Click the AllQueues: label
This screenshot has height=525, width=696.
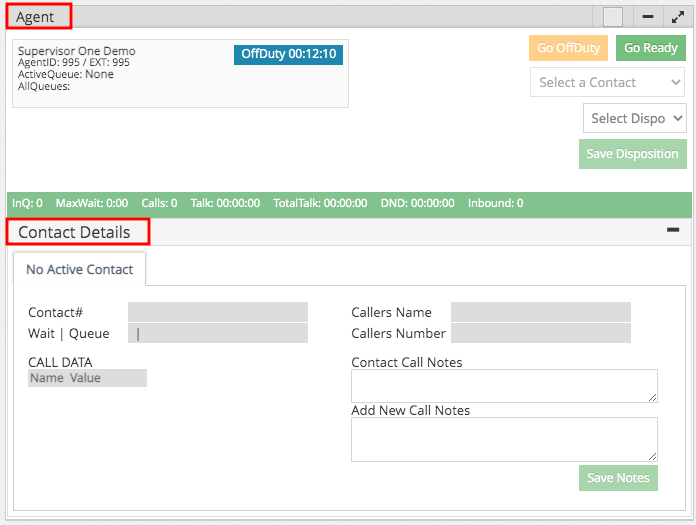point(44,86)
